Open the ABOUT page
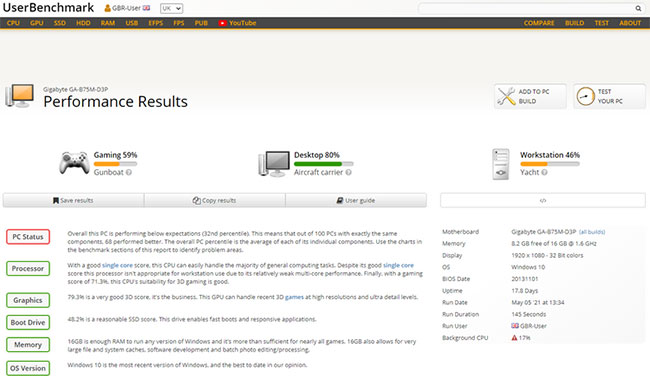Viewport: 650px width, 386px height. [x=630, y=23]
